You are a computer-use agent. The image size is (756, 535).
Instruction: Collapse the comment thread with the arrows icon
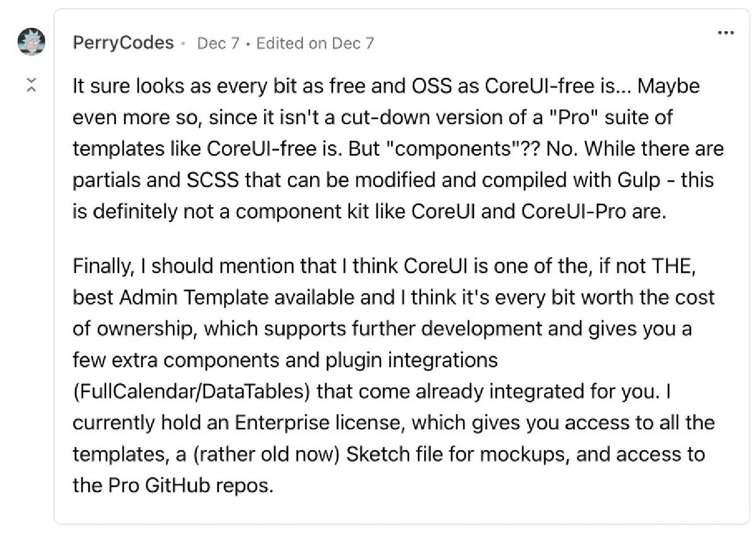(32, 85)
